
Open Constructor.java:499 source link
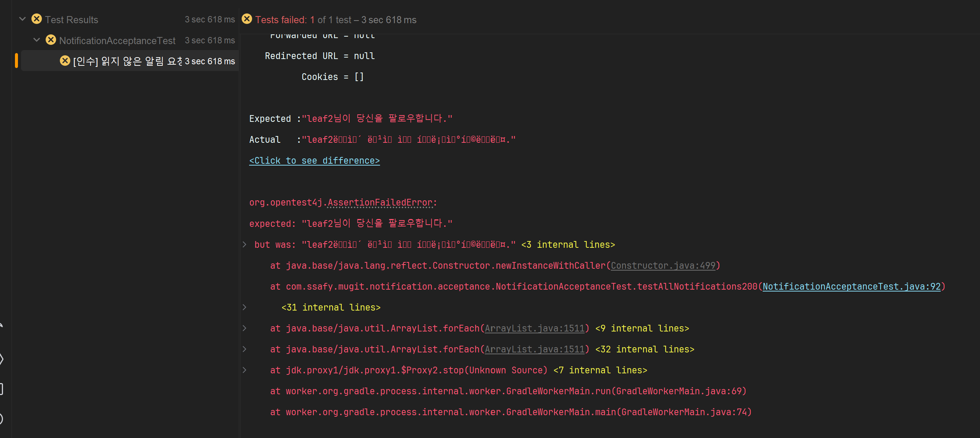point(663,265)
